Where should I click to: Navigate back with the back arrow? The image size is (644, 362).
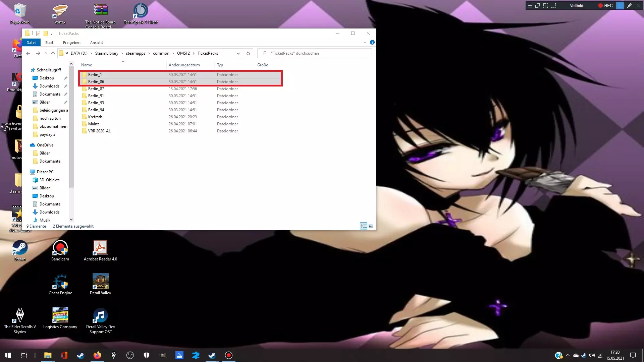pos(29,53)
